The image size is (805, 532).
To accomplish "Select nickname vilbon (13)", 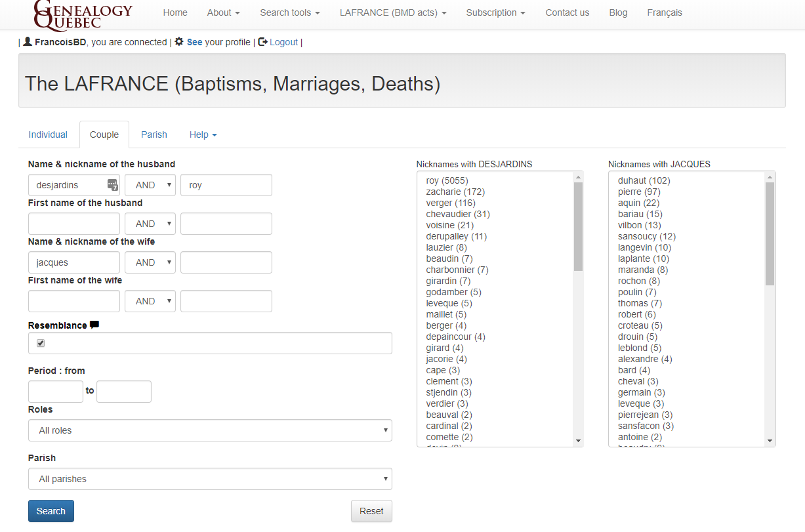I will pyautogui.click(x=640, y=225).
